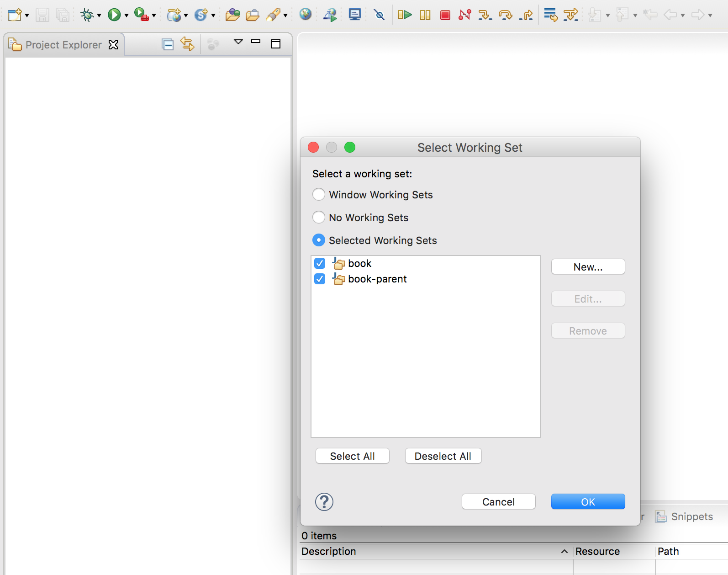Click the Search flashlight icon

pos(273,15)
